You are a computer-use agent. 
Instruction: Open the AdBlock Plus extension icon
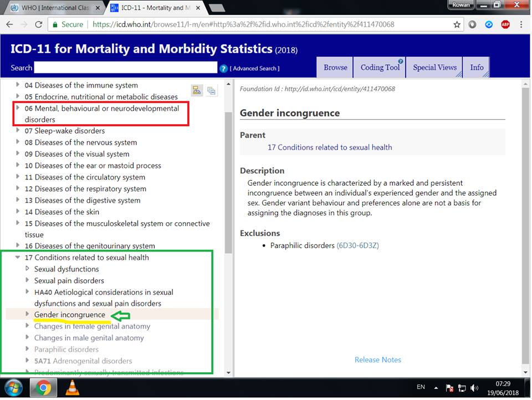(x=505, y=24)
